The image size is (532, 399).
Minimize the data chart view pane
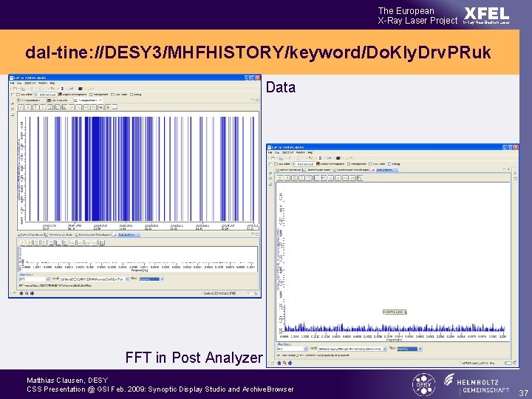253,100
